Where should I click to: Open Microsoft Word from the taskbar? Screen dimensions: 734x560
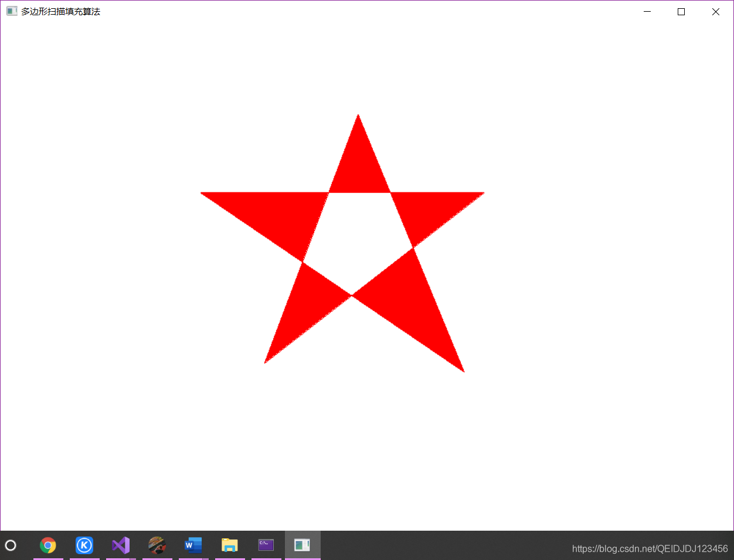click(x=193, y=545)
